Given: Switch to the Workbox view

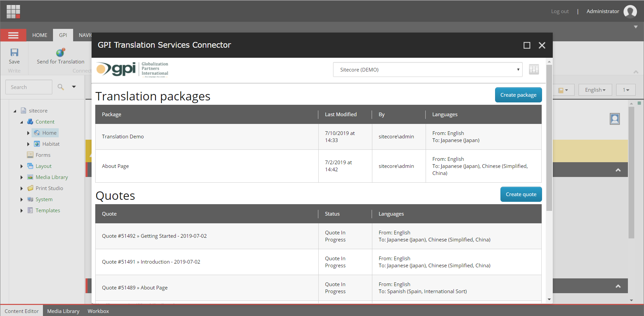Looking at the screenshot, I should 98,311.
